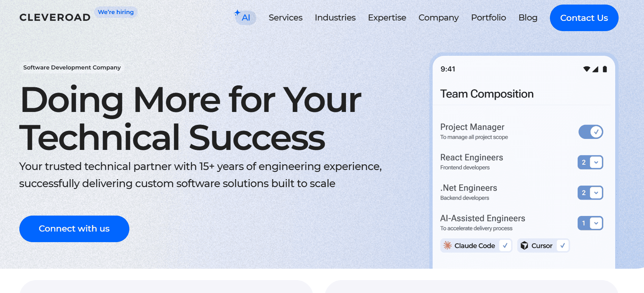Click the Claude Code starburst icon

(448, 246)
